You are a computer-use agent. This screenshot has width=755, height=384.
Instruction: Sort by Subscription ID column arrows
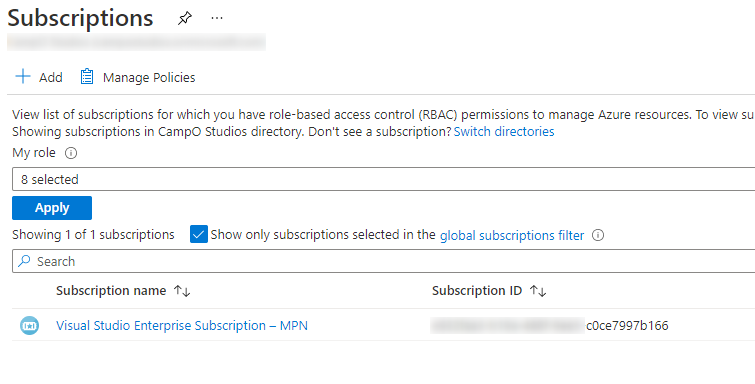click(538, 291)
